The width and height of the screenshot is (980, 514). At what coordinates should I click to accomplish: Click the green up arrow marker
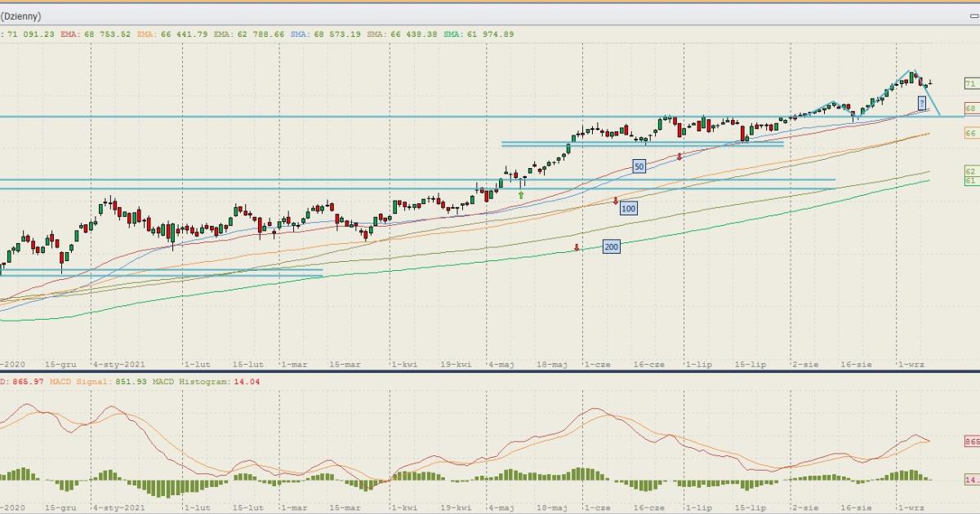(x=521, y=195)
